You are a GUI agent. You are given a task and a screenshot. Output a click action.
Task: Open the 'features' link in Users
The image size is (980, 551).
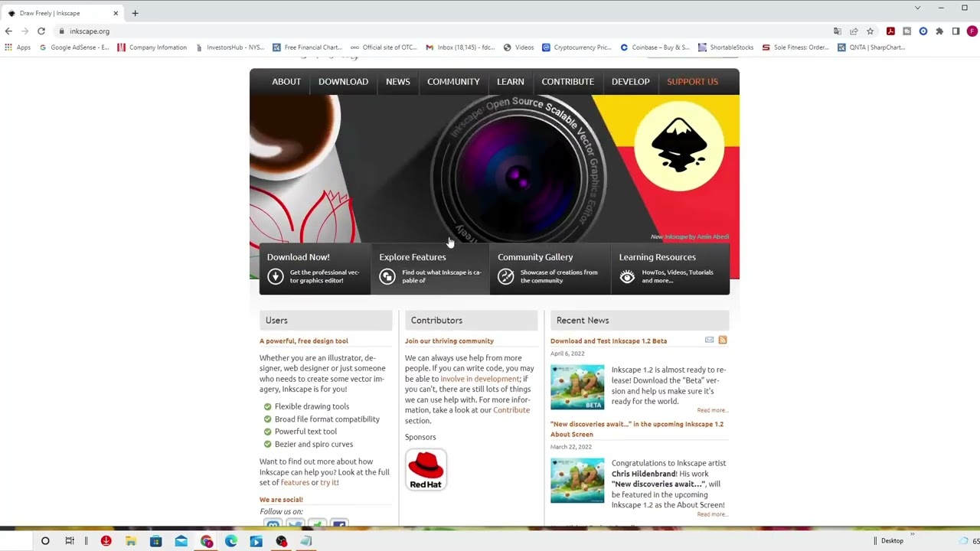tap(295, 483)
